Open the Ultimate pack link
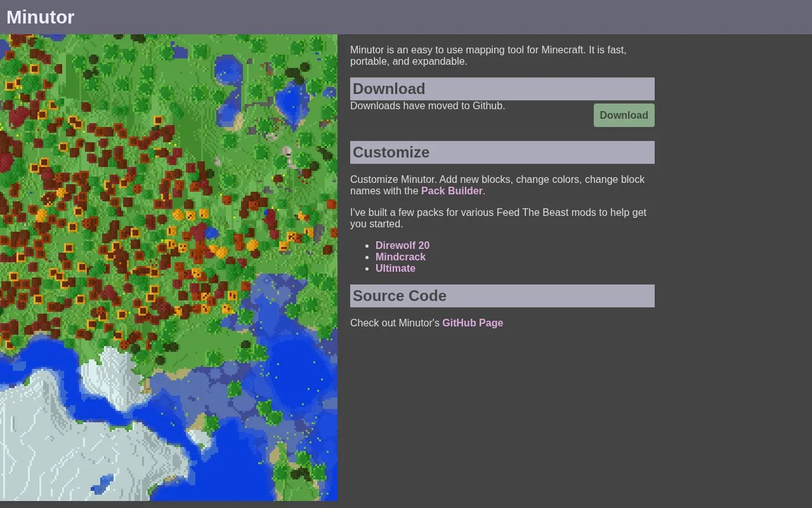 tap(395, 268)
